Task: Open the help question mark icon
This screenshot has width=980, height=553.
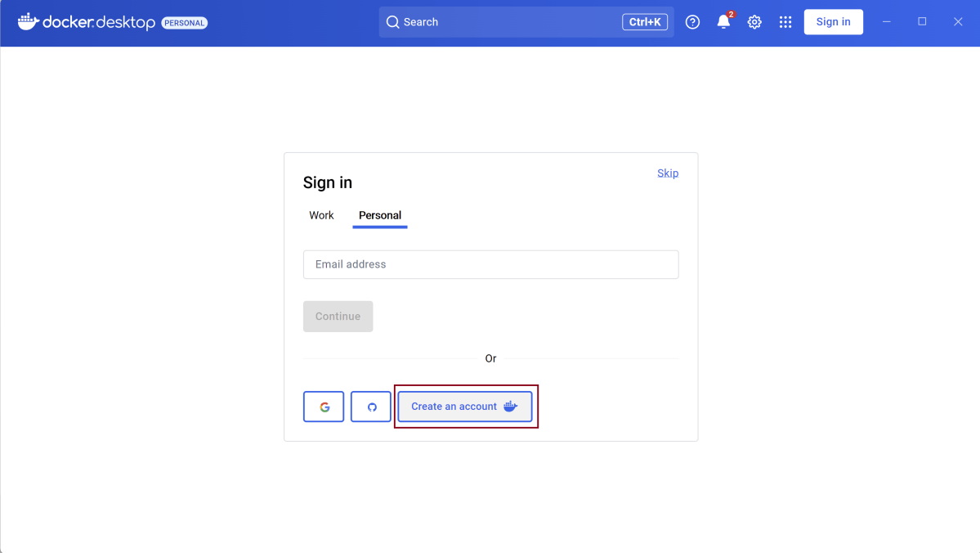Action: 692,22
